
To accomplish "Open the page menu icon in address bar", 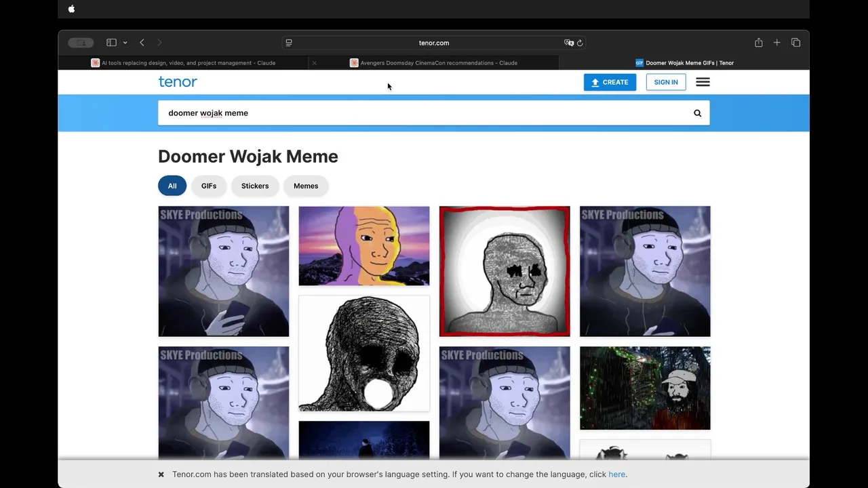I will tap(289, 43).
